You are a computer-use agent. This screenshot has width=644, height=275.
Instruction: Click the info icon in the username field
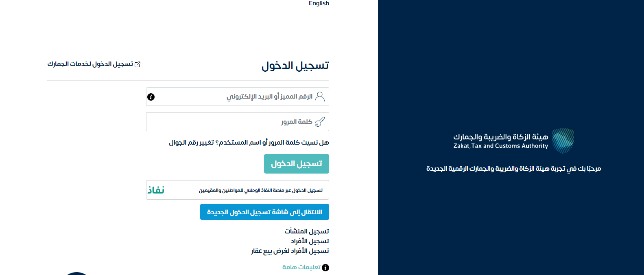tap(151, 97)
